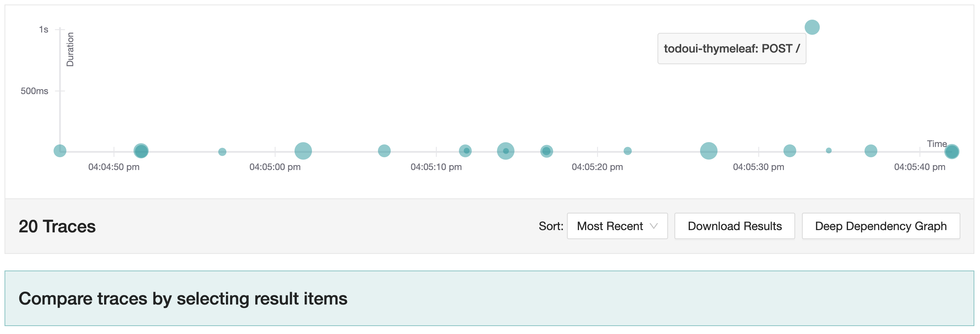980x334 pixels.
Task: Select the slowest trace dot near 1s
Action: [812, 27]
